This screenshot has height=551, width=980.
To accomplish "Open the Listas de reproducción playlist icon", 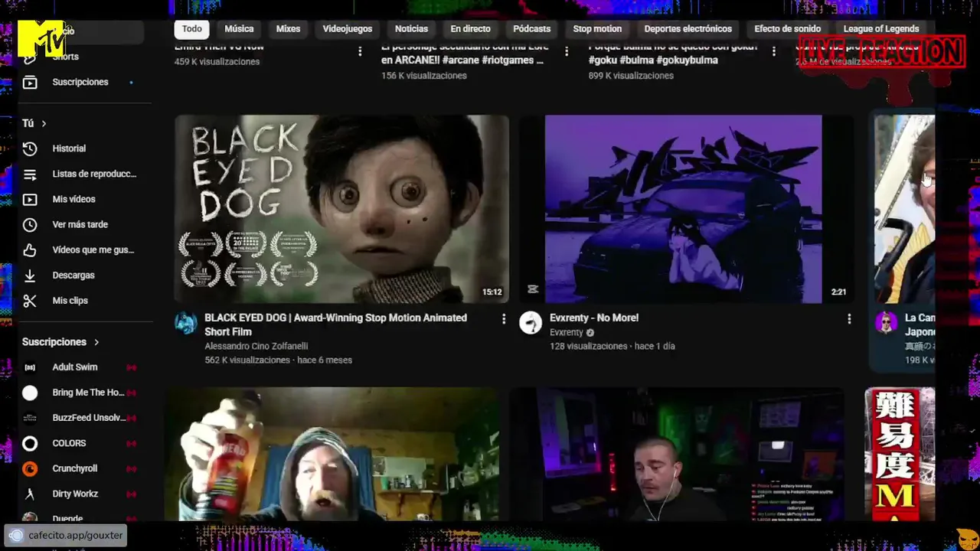I will coord(30,174).
